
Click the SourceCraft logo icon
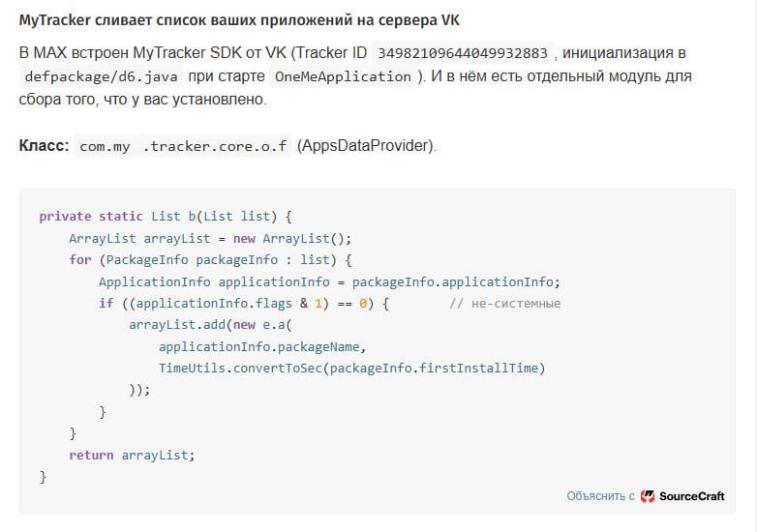point(647,496)
